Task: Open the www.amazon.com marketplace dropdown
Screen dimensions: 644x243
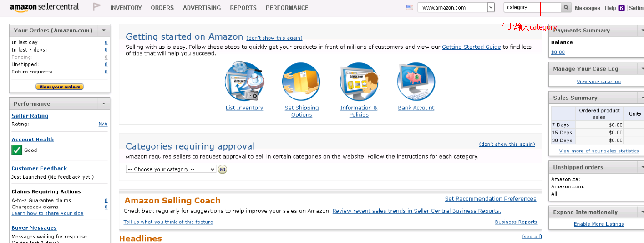Action: point(491,8)
